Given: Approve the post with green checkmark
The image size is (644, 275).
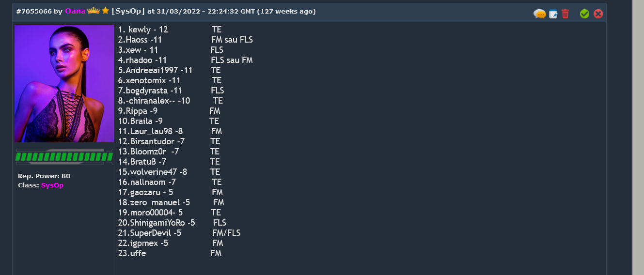Looking at the screenshot, I should (584, 14).
